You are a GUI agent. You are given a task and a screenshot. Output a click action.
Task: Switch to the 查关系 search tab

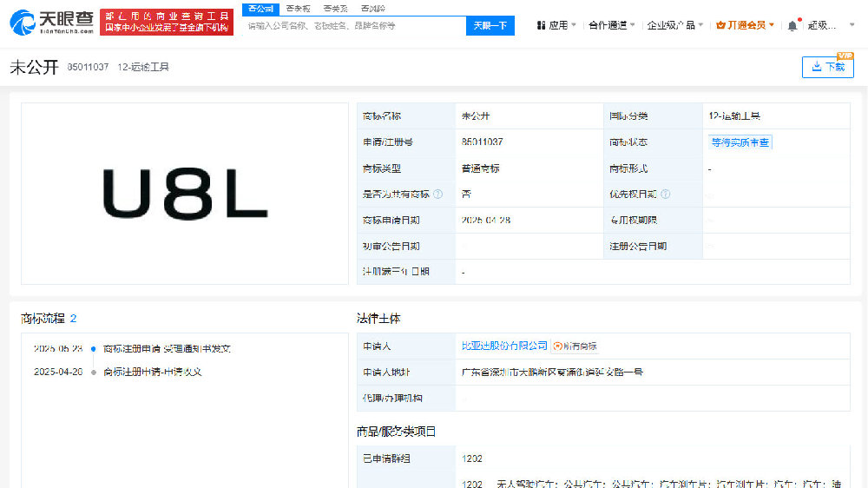(x=335, y=9)
